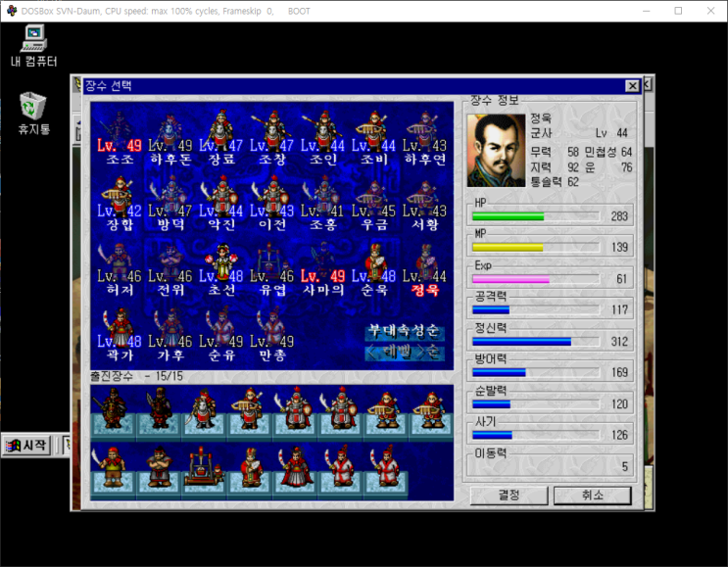Select highlighted general 정욱

click(424, 268)
